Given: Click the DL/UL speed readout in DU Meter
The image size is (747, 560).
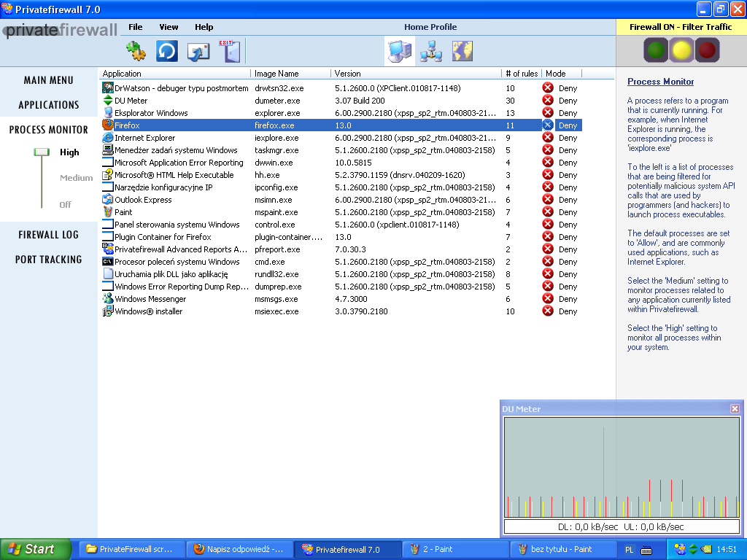Looking at the screenshot, I should (622, 526).
